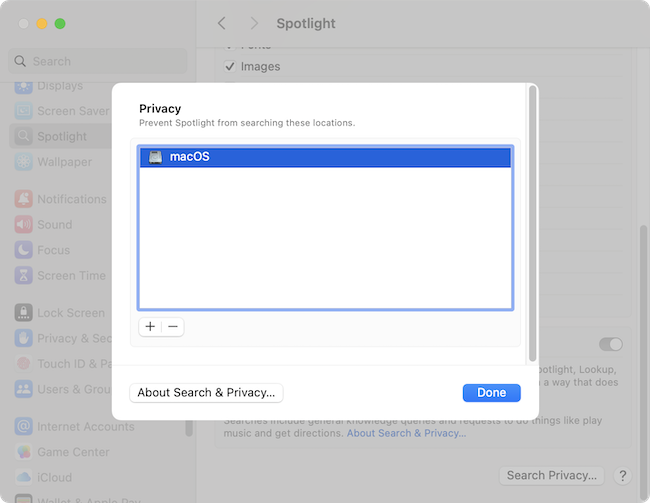
Task: Click the Done button
Action: pyautogui.click(x=491, y=393)
